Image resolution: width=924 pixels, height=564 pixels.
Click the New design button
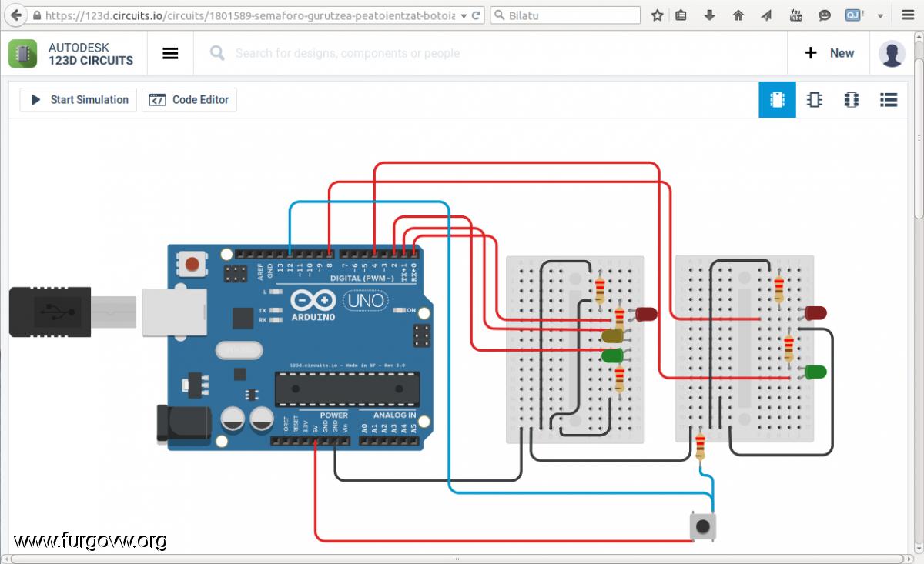coord(829,53)
